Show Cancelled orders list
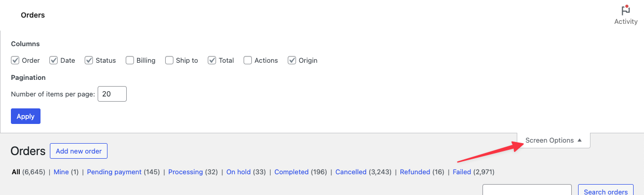 click(x=351, y=172)
